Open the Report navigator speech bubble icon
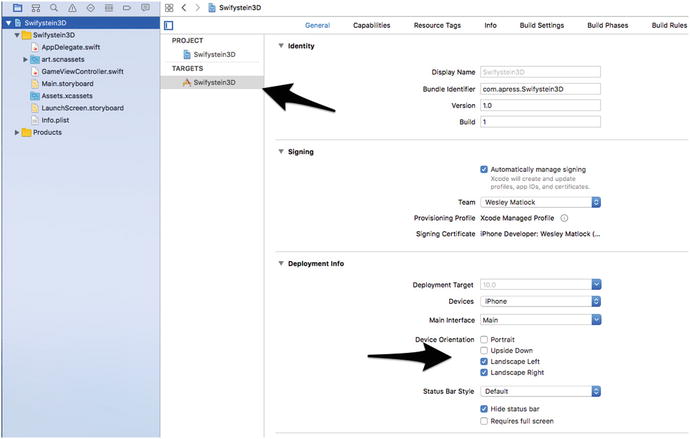This screenshot has width=690, height=439. click(145, 7)
